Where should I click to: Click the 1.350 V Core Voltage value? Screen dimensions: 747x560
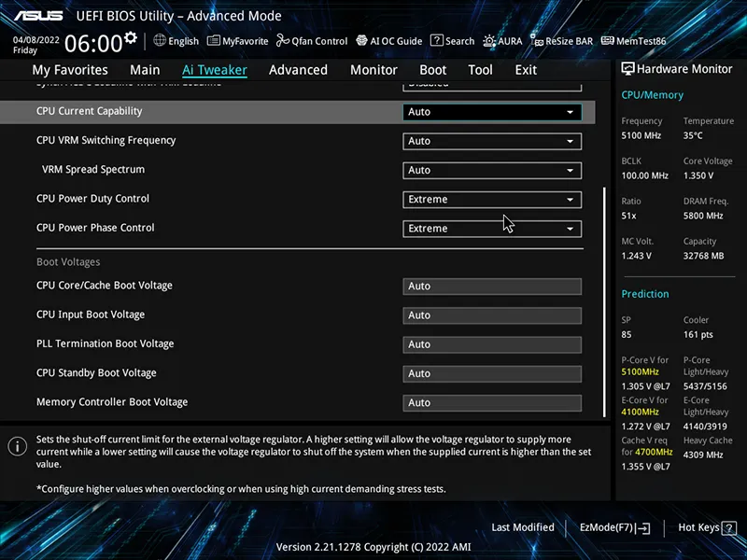[x=698, y=175]
